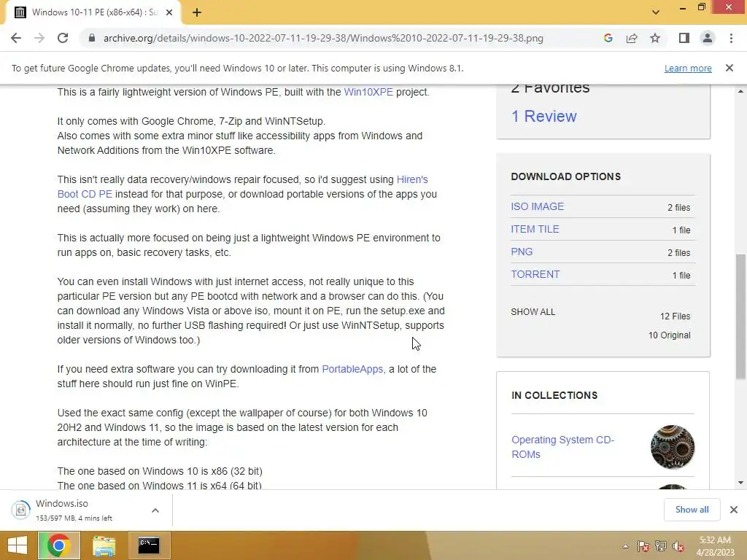The width and height of the screenshot is (747, 560).
Task: Close the downloads bar
Action: pos(734,510)
